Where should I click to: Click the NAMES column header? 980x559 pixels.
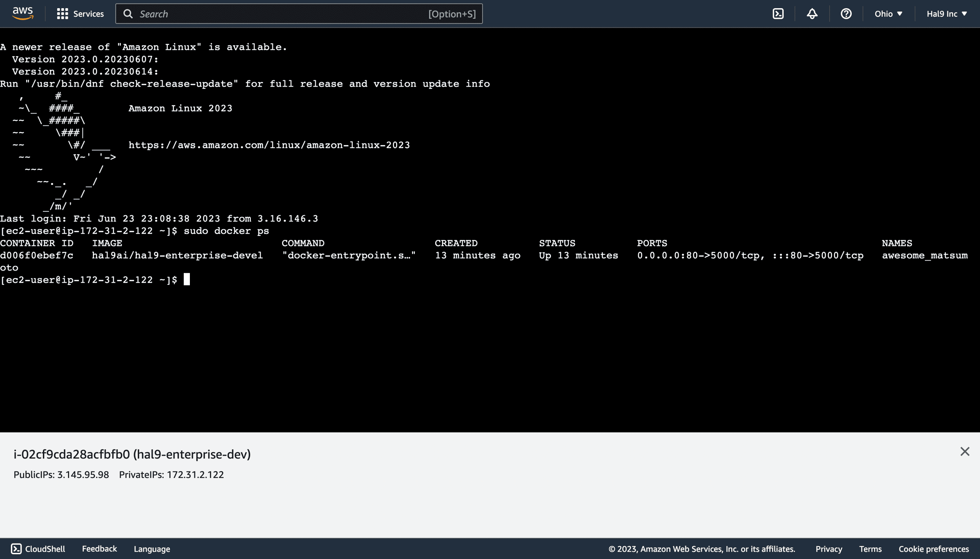click(x=897, y=243)
